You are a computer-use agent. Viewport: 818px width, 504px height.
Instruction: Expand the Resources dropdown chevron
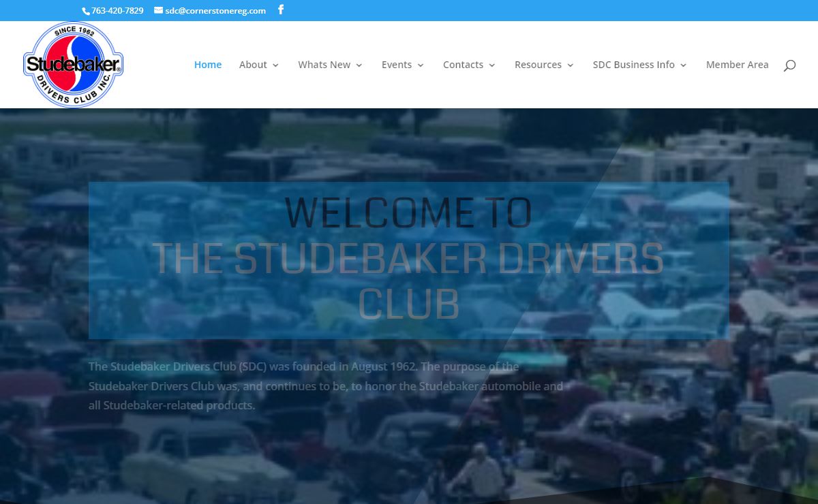(571, 65)
